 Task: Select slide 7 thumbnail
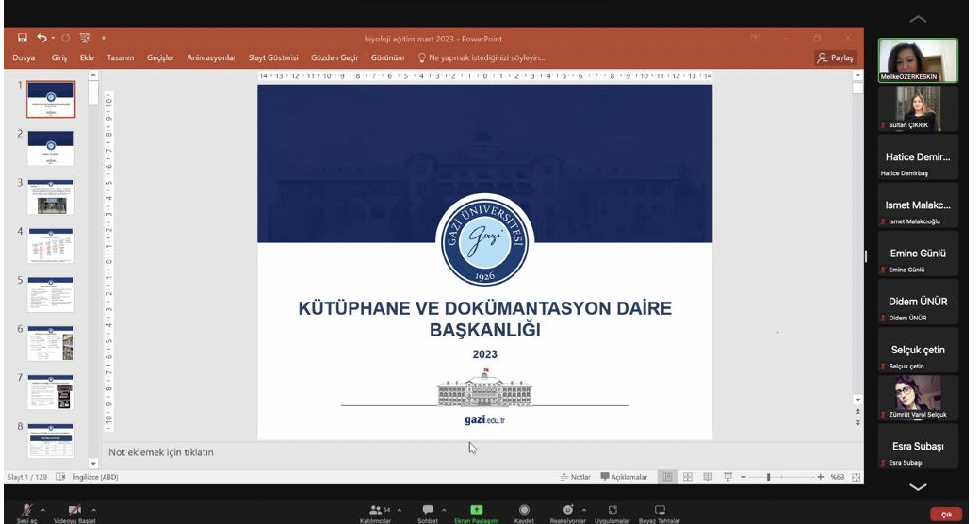pyautogui.click(x=51, y=392)
